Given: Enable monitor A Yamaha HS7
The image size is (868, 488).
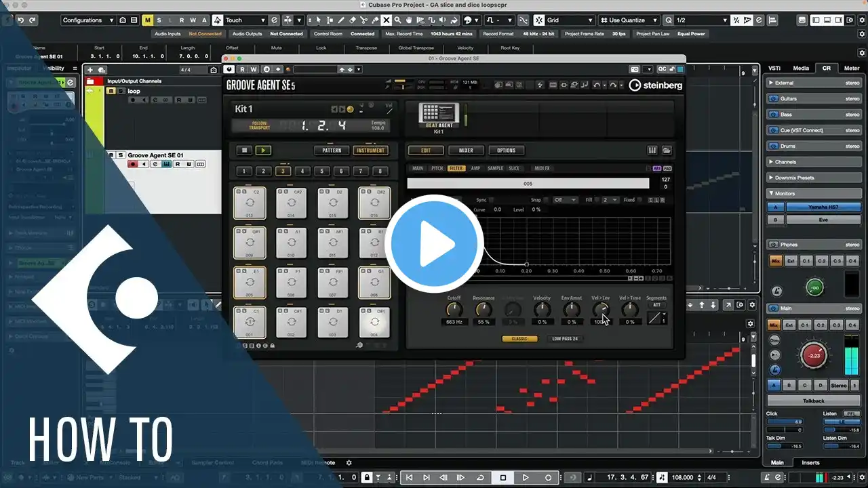Looking at the screenshot, I should click(x=775, y=207).
